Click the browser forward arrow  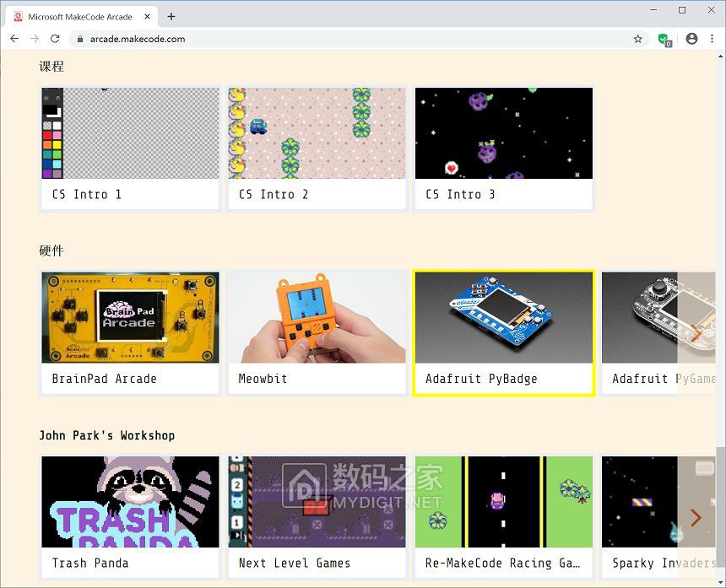pos(35,39)
